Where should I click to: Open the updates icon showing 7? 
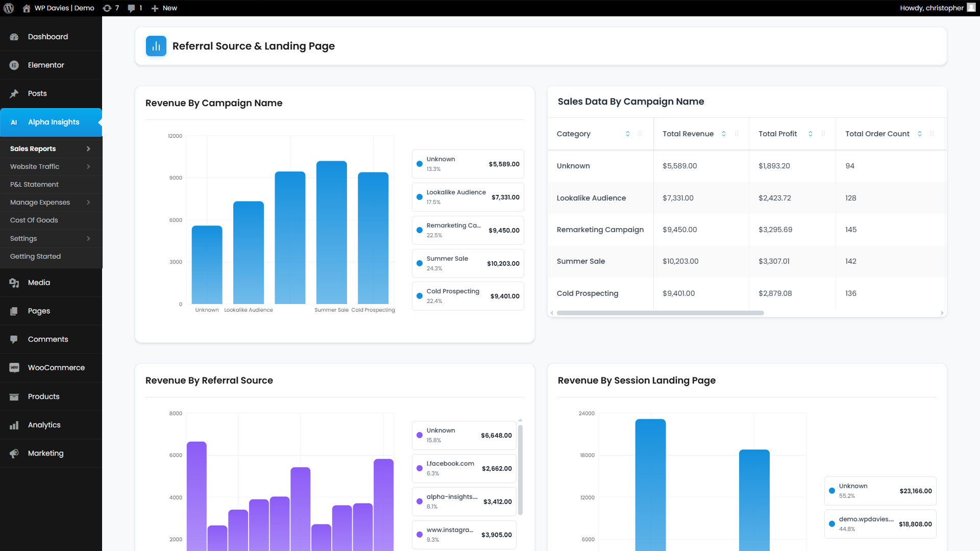(x=107, y=8)
